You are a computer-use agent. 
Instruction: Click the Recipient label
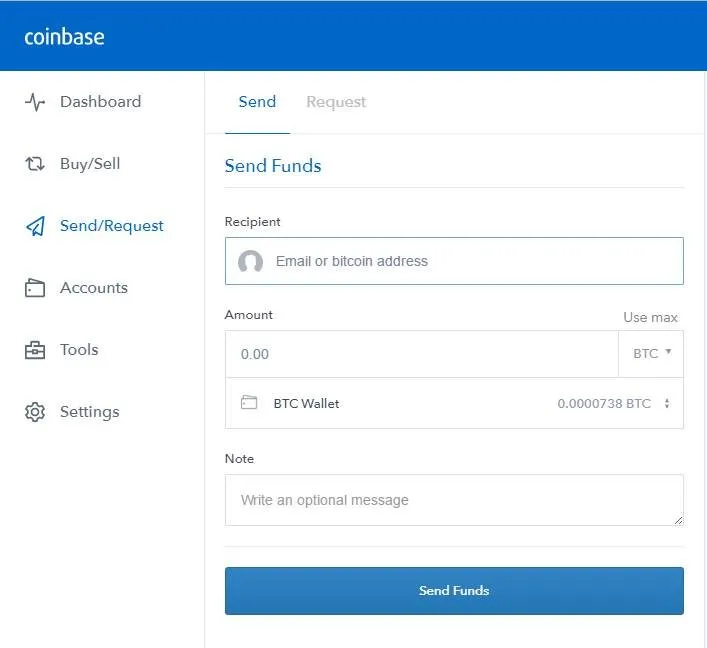[x=252, y=222]
